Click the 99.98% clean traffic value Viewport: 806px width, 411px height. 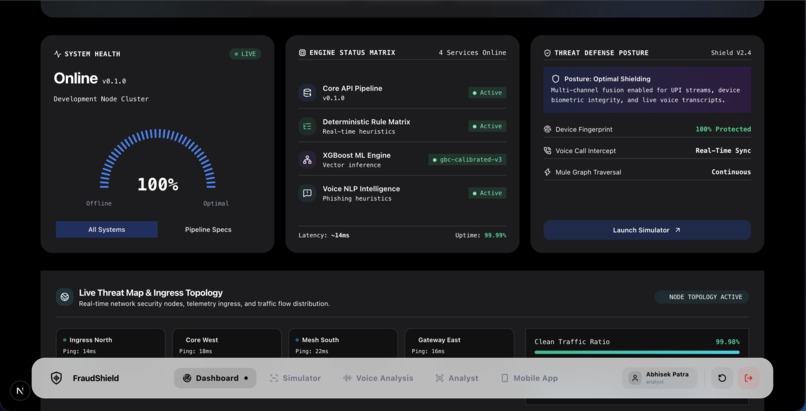point(727,342)
